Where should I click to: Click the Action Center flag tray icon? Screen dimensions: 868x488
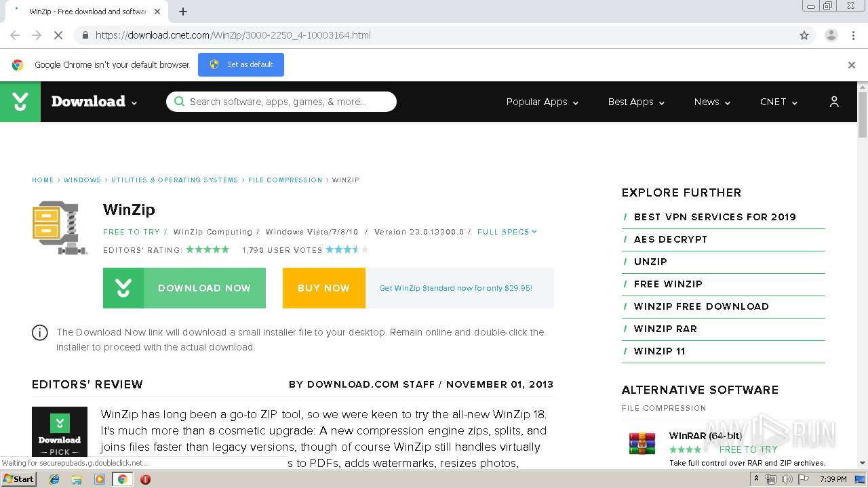[804, 479]
